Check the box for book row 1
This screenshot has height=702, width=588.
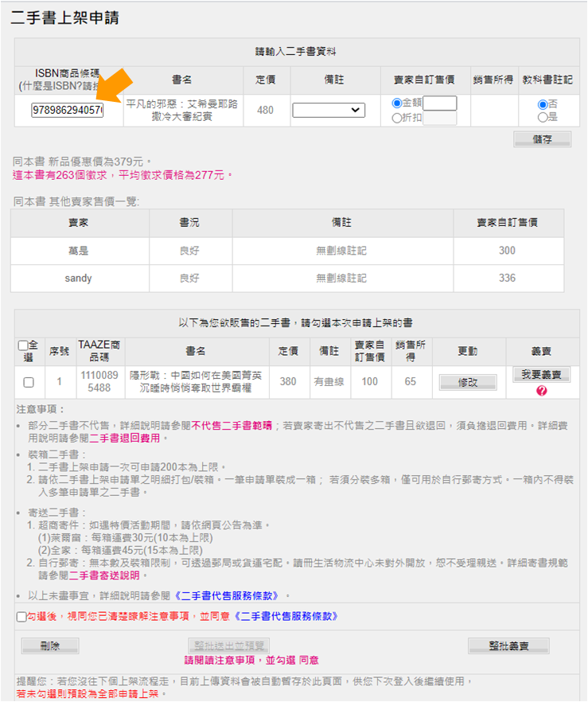[x=29, y=382]
